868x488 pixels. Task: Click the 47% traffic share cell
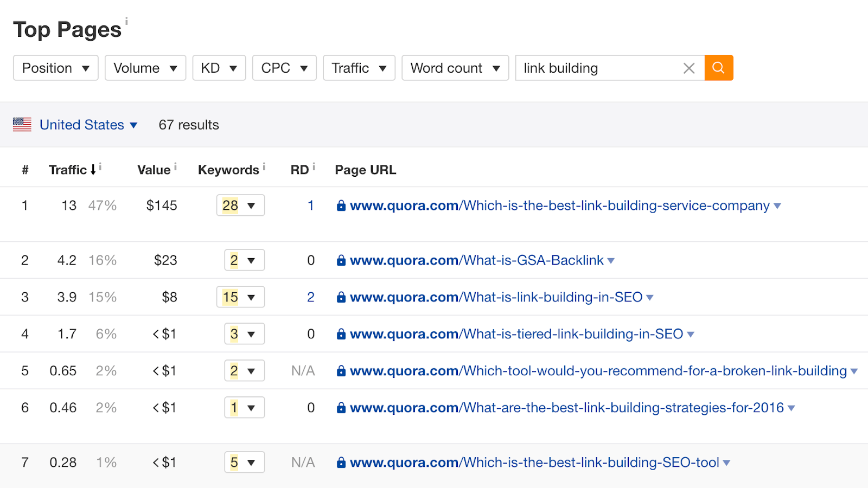click(x=103, y=206)
